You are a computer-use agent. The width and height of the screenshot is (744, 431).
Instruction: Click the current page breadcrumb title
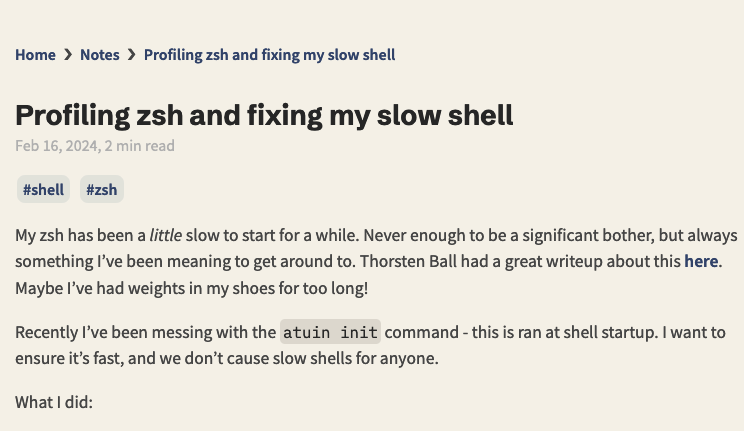click(269, 55)
